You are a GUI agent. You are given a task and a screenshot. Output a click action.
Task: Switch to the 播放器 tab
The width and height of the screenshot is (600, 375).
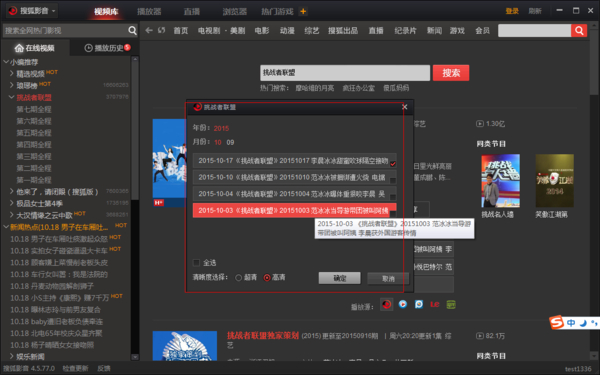149,11
